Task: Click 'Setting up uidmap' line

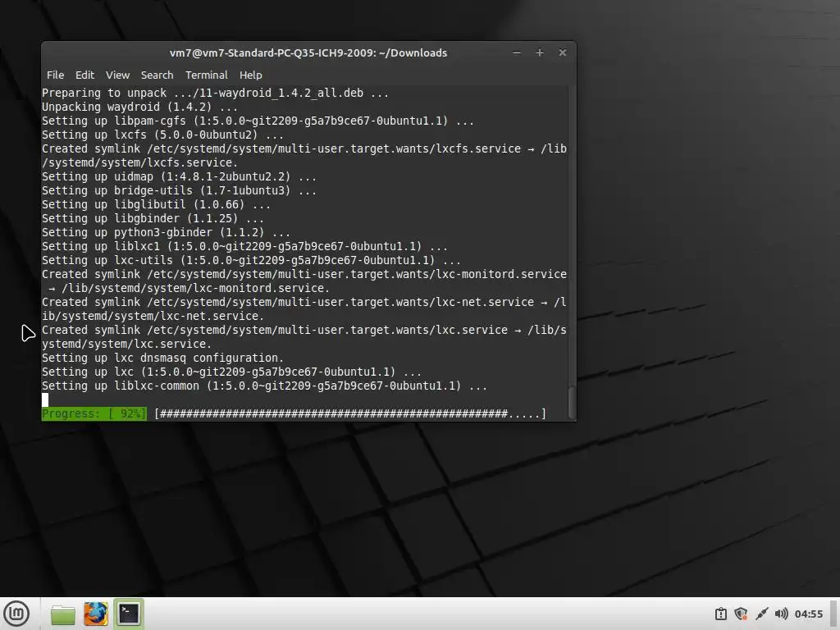Action: click(179, 176)
